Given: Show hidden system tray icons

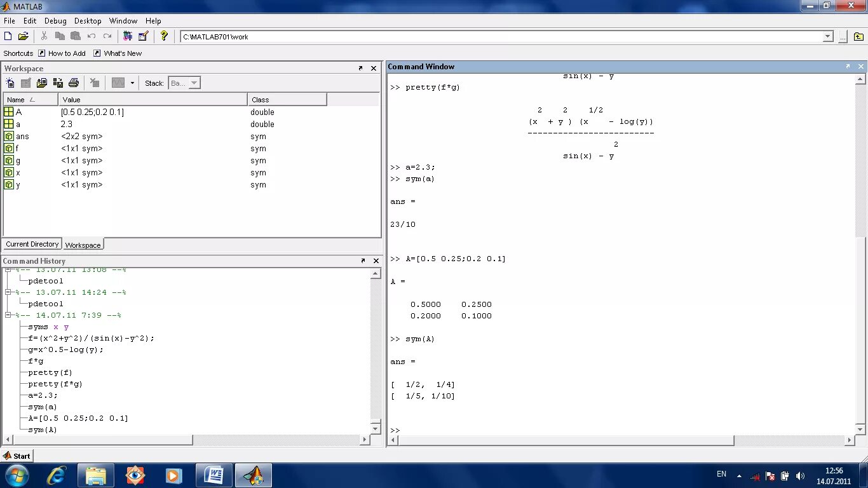Looking at the screenshot, I should (739, 475).
